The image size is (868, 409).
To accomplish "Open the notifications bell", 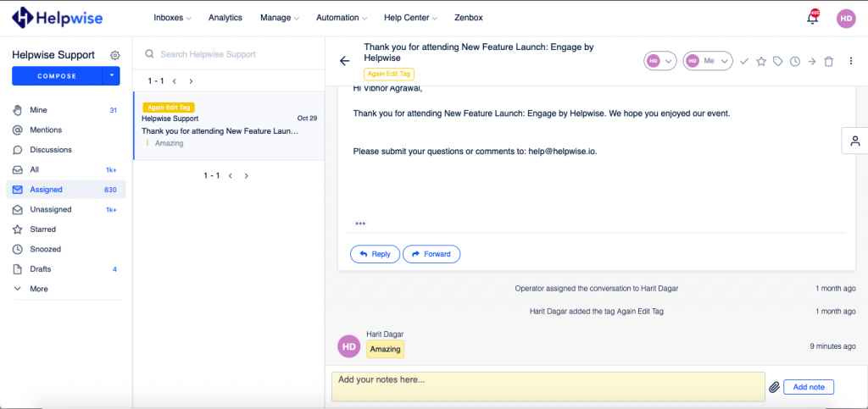I will (812, 18).
